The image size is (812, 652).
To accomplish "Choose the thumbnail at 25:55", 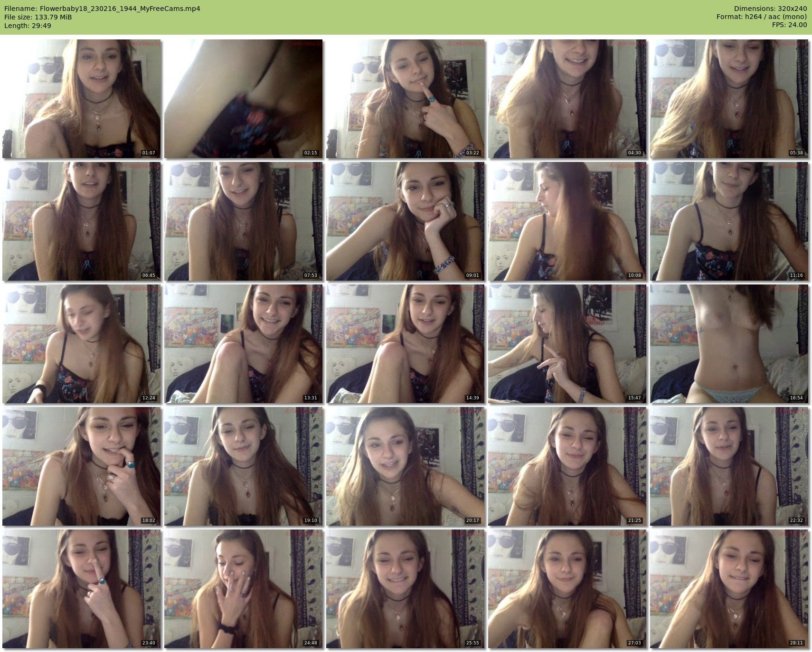I will pos(406,589).
